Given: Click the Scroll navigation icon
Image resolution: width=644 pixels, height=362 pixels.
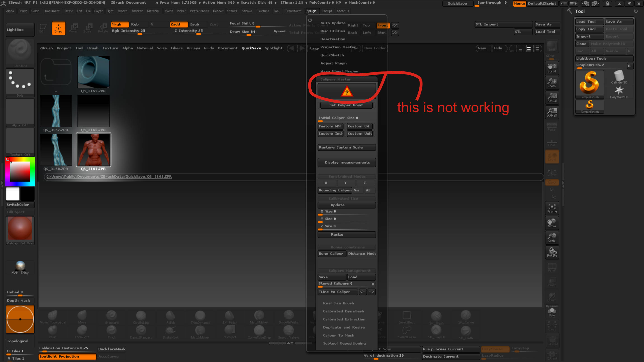Looking at the screenshot, I should point(552,67).
